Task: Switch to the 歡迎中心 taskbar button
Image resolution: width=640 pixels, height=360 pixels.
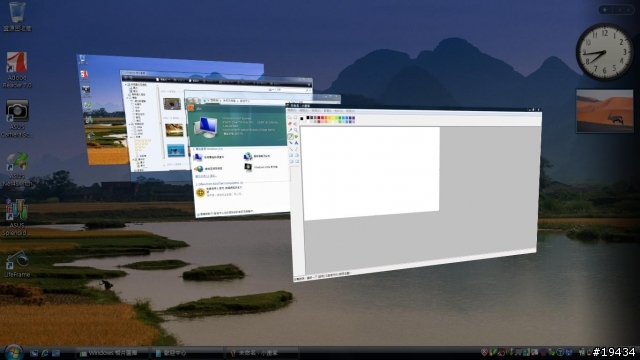Action: click(x=187, y=353)
